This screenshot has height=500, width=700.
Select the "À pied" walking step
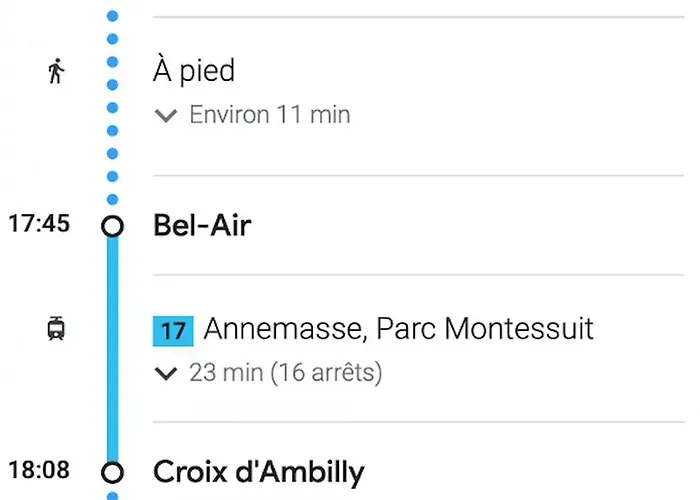click(x=194, y=71)
